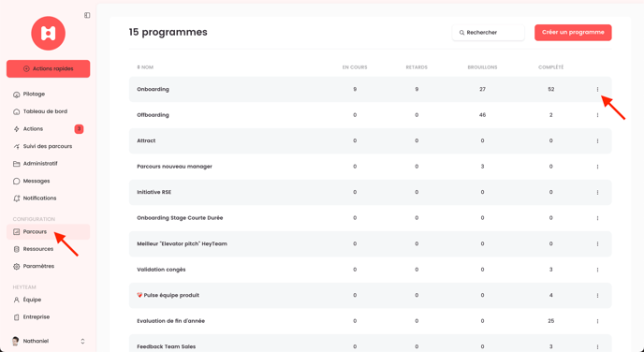Viewport: 644px width, 352px height.
Task: Open the Onboarding program
Action: [153, 89]
